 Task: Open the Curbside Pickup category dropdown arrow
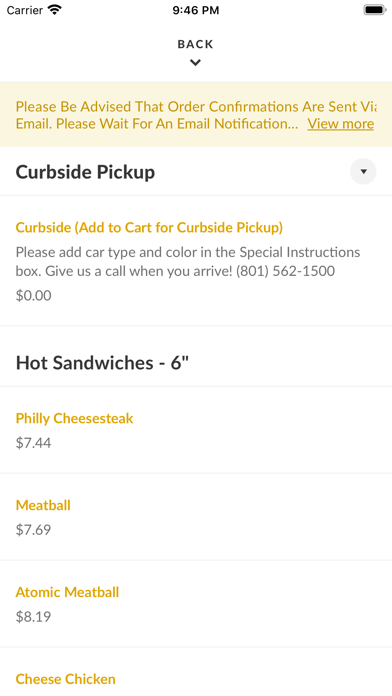(363, 171)
